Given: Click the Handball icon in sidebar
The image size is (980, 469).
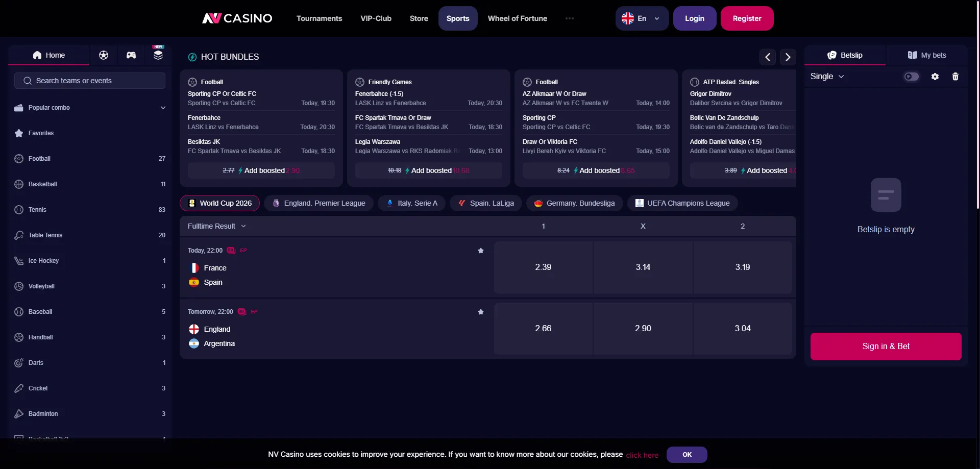Looking at the screenshot, I should 19,337.
